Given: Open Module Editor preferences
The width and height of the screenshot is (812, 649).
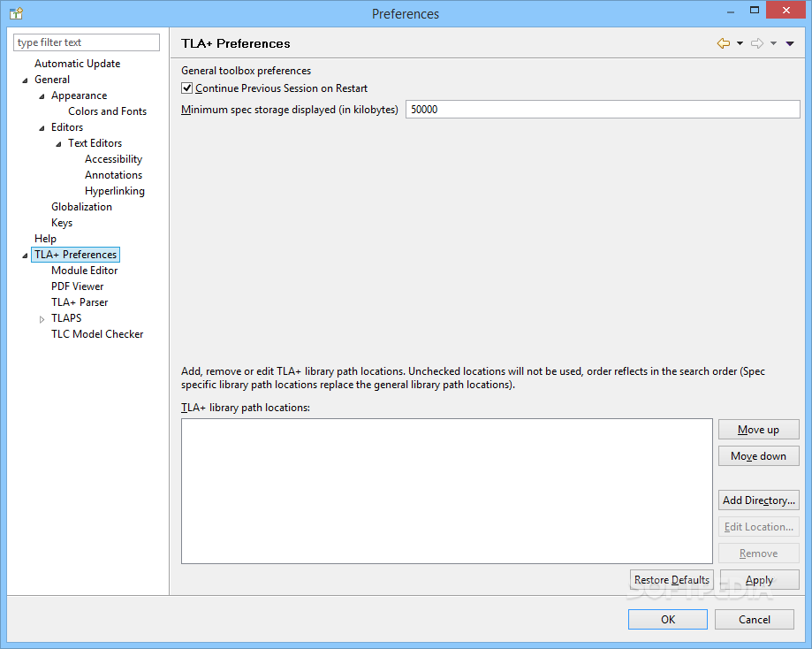Looking at the screenshot, I should [85, 271].
